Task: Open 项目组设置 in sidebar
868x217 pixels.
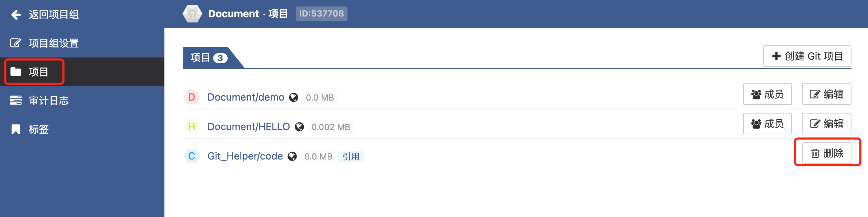Action: click(x=53, y=43)
